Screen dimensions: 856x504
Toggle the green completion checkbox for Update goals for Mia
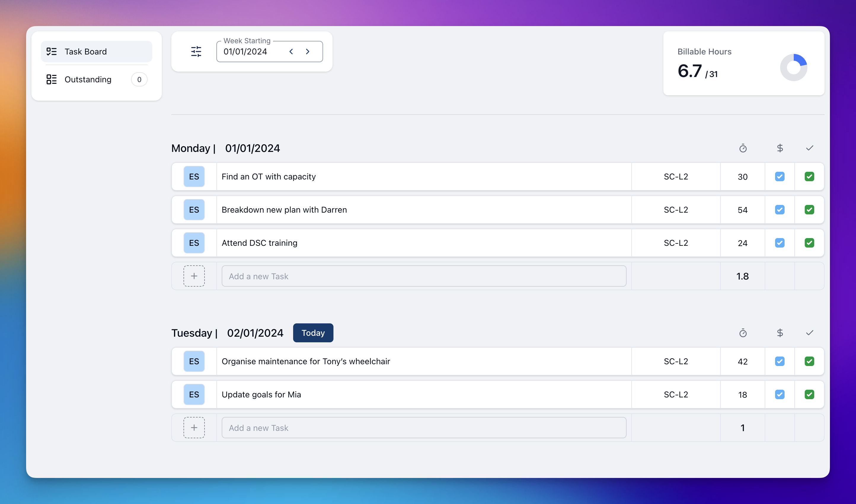coord(809,394)
